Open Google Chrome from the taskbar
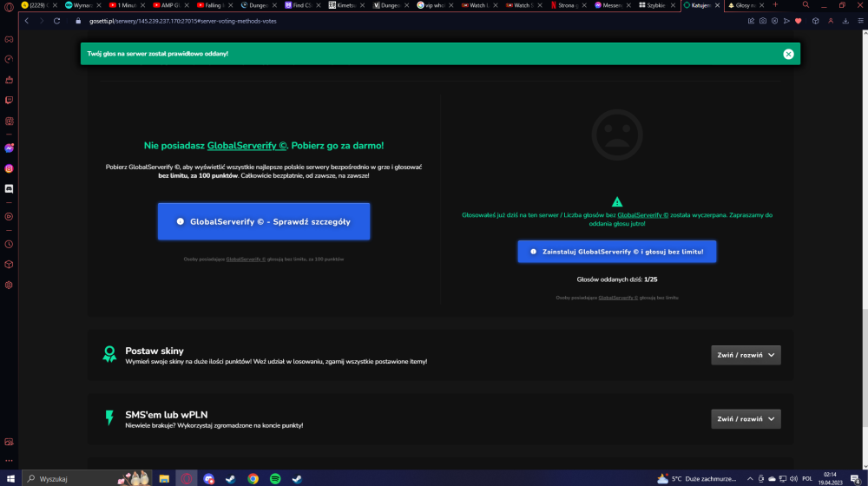Viewport: 868px width, 486px height. 253,479
